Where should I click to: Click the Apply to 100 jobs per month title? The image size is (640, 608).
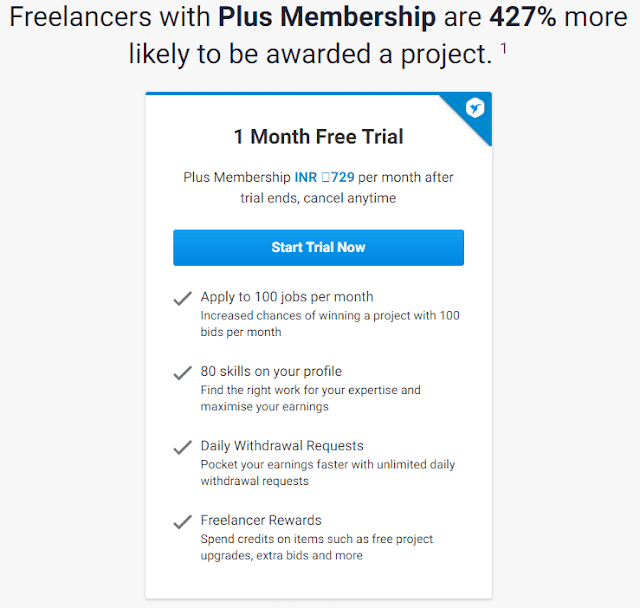tap(287, 297)
